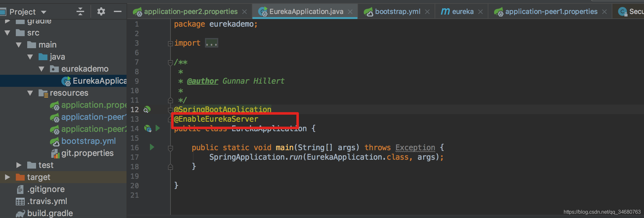
Task: Click the gutter search icon on line 12
Action: (147, 110)
